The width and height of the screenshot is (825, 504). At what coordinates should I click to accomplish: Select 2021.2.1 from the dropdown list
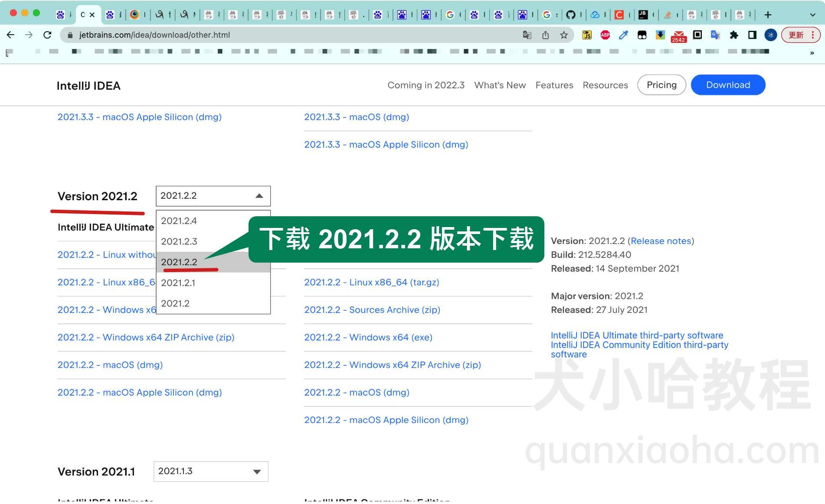[213, 283]
